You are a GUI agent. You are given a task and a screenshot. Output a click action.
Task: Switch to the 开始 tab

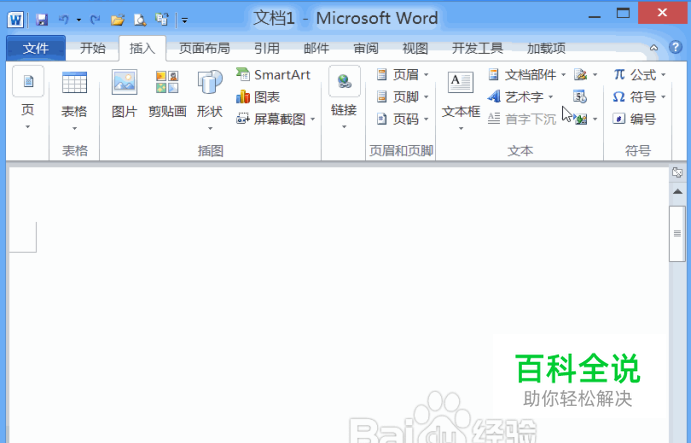[93, 48]
